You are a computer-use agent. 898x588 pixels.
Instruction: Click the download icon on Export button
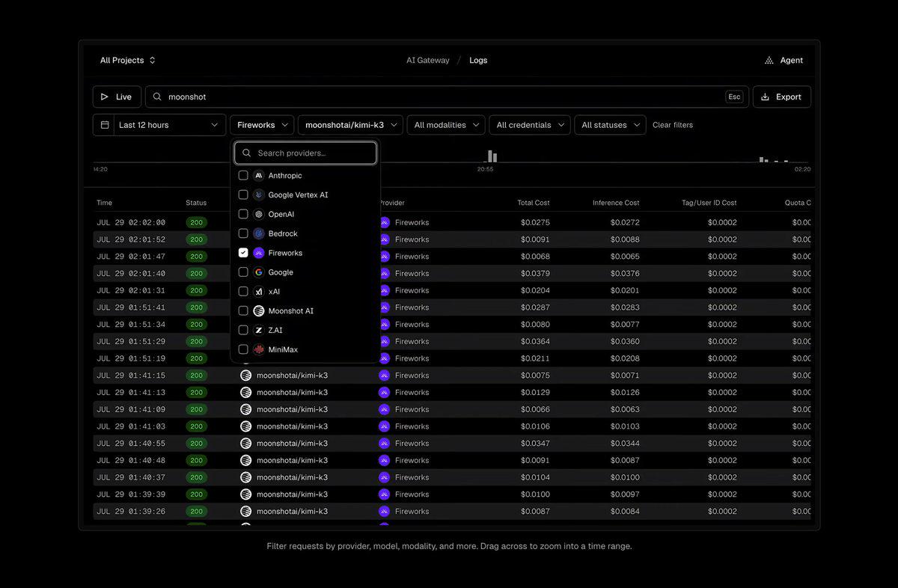766,97
